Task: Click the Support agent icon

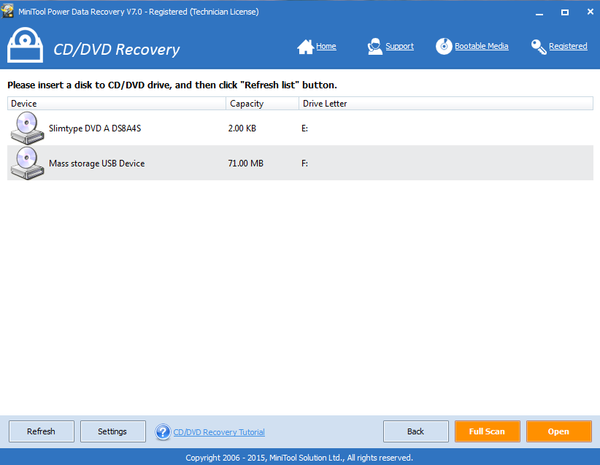Action: click(375, 47)
